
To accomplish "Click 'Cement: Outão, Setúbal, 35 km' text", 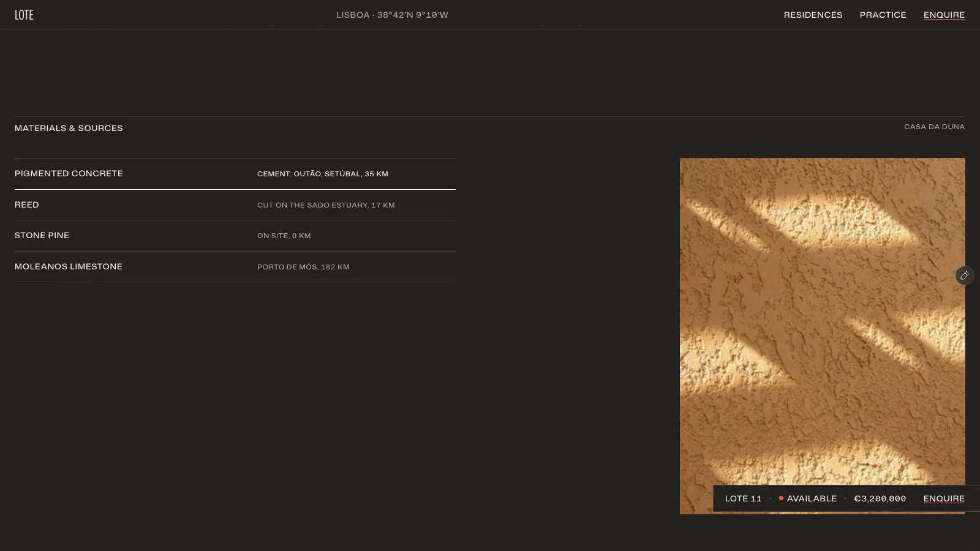I will tap(323, 174).
